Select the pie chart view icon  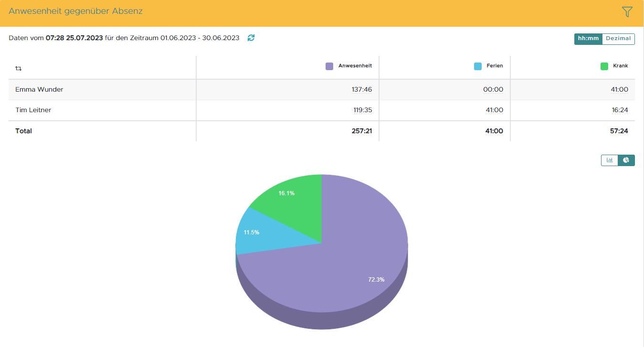(626, 160)
